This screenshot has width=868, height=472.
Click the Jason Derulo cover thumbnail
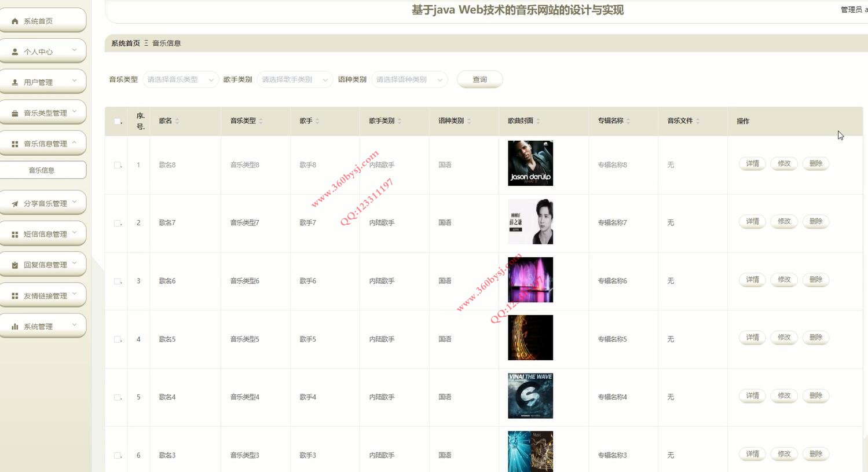[x=530, y=163]
